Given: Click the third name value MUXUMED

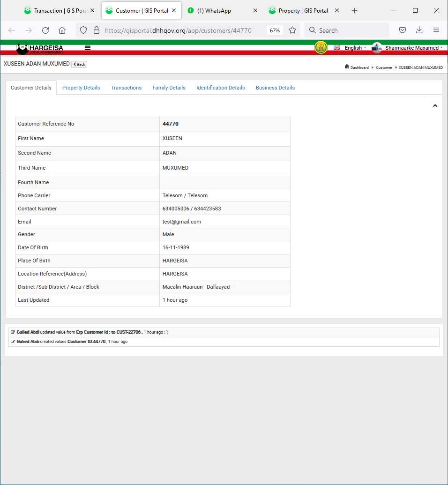Looking at the screenshot, I should tap(175, 168).
